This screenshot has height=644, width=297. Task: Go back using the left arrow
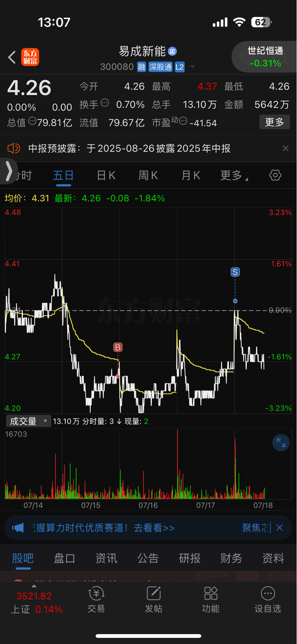12,57
